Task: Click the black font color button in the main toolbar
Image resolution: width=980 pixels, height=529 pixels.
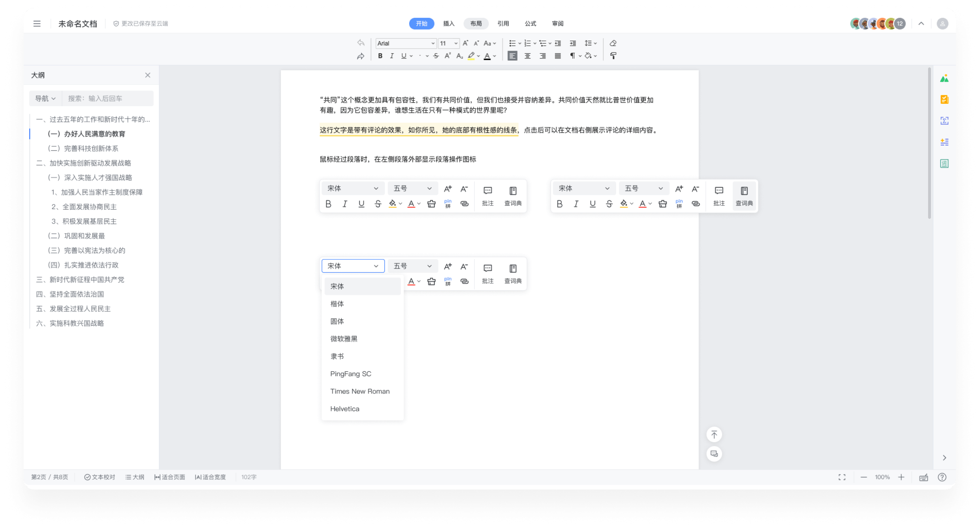Action: click(487, 56)
